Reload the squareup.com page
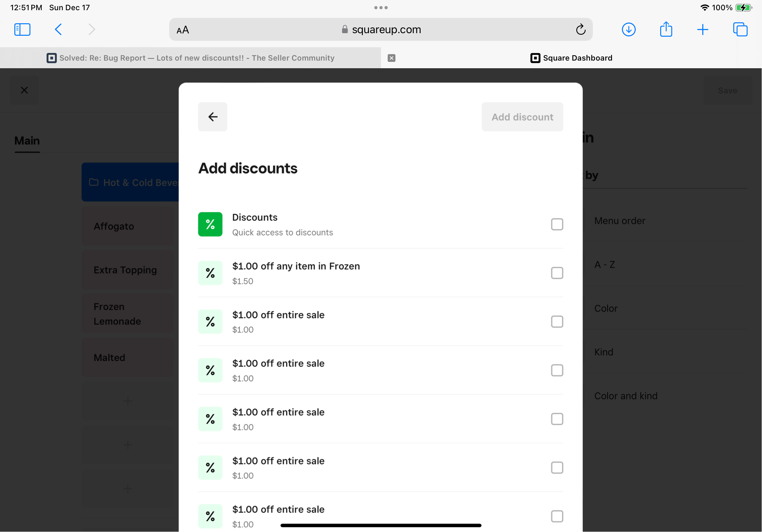Viewport: 762px width, 532px height. [580, 30]
